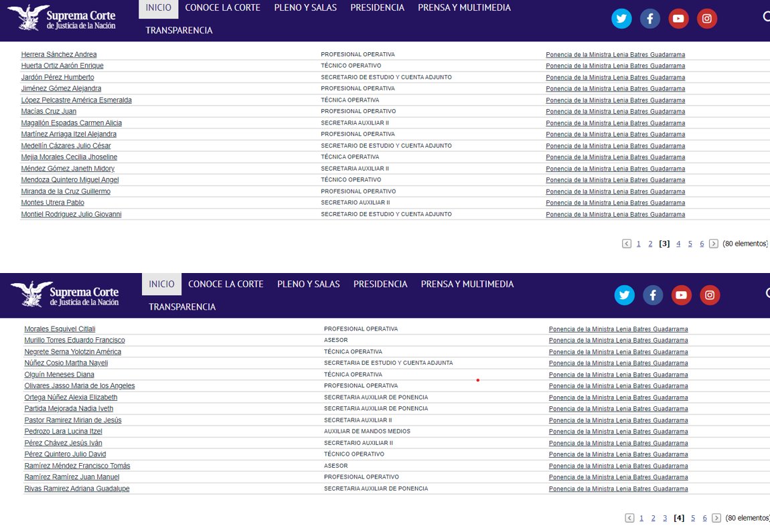Open Twitter icon in lower screenshot header
Screen dimensions: 770x532
point(624,295)
